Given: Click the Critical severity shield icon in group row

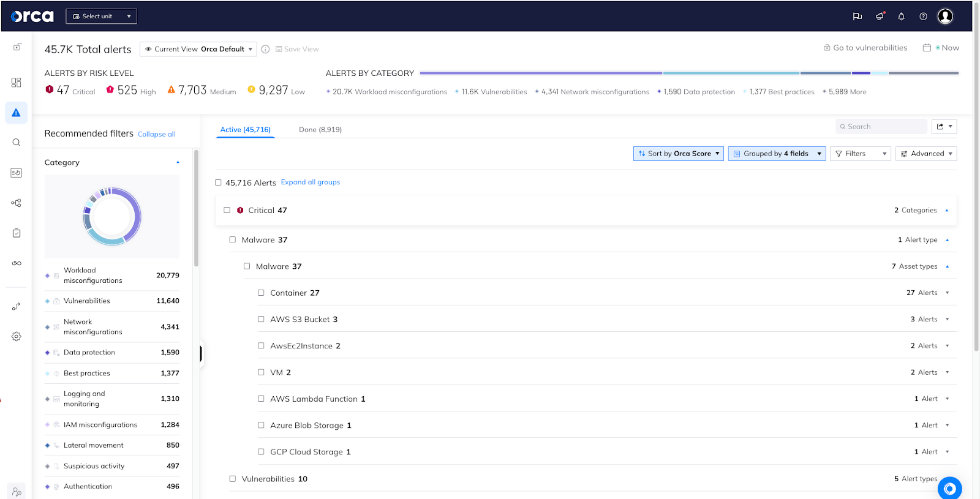Looking at the screenshot, I should [240, 210].
